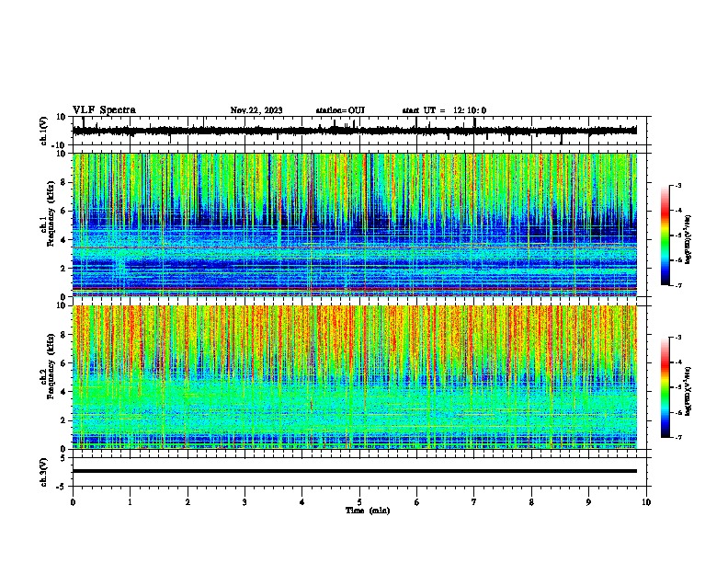Click the "5" tick on ch.3 voltage axis

click(x=64, y=457)
